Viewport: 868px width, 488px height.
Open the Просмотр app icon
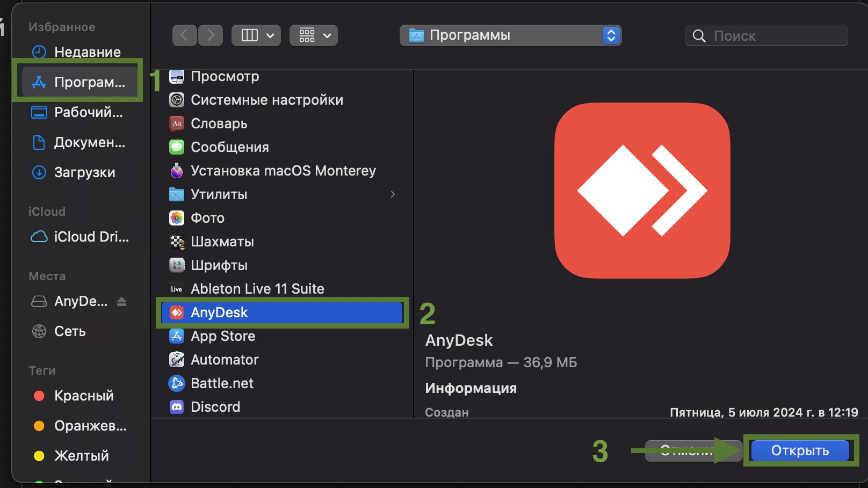(177, 77)
